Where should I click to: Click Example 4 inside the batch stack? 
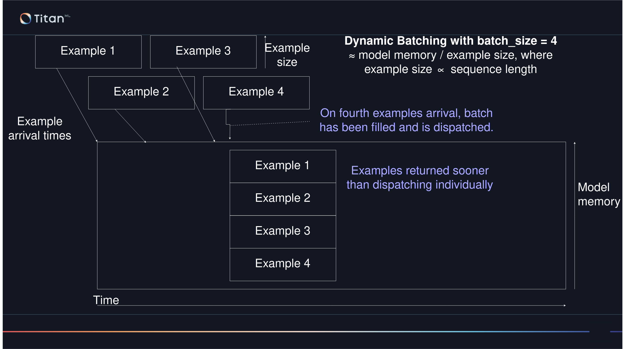pyautogui.click(x=283, y=264)
